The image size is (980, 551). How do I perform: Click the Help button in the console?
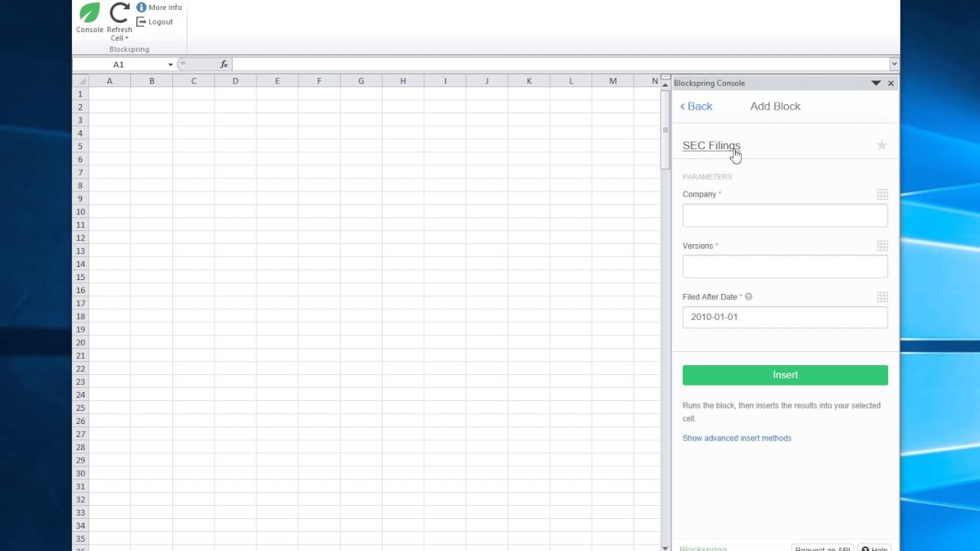point(874,548)
